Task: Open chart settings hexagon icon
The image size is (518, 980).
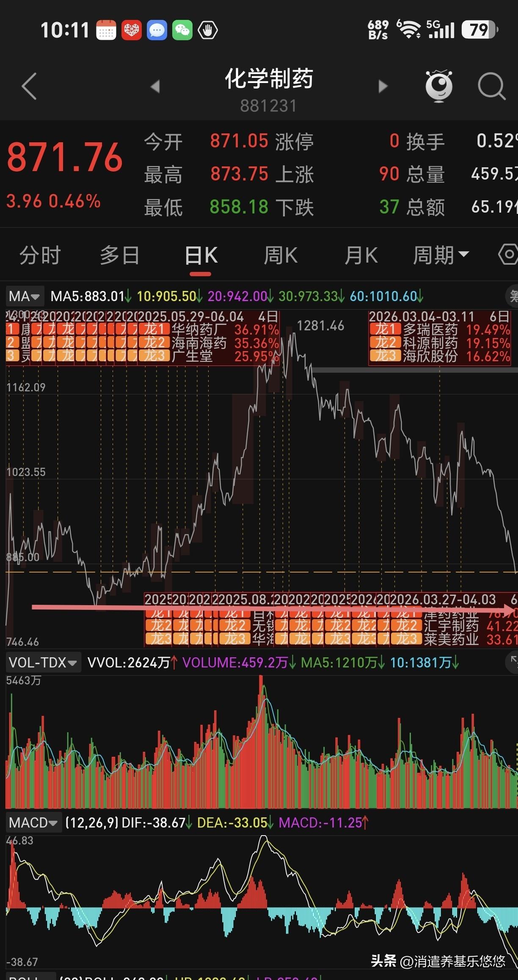Action: point(509,254)
